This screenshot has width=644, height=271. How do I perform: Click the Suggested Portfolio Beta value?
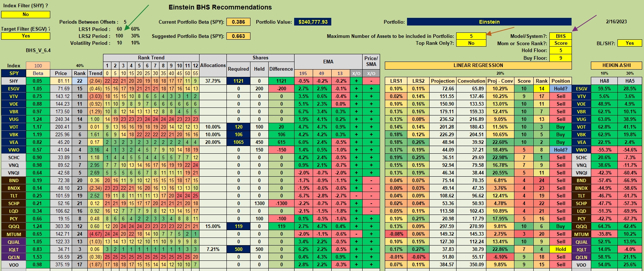(x=238, y=36)
